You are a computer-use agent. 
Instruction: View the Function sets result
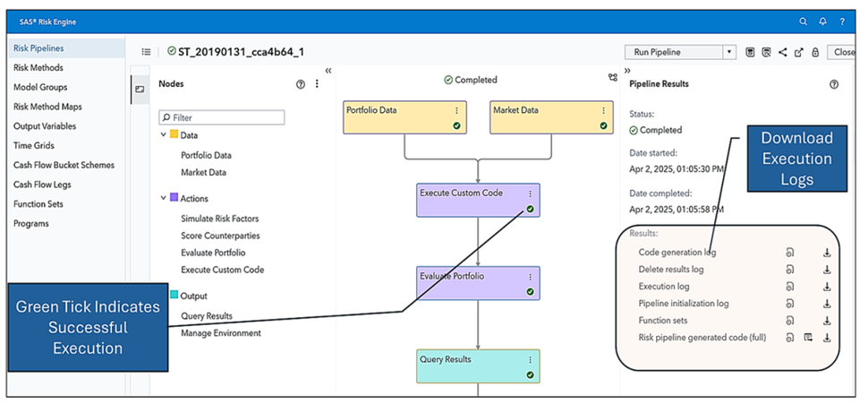789,321
